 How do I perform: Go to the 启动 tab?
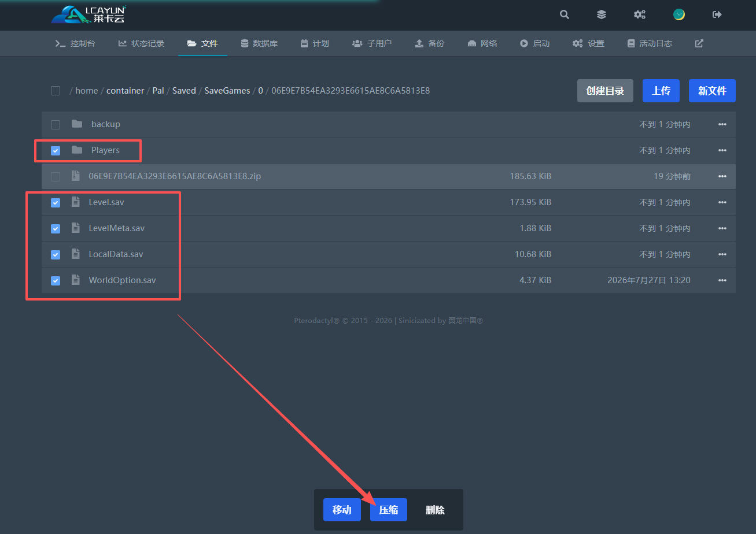point(535,43)
